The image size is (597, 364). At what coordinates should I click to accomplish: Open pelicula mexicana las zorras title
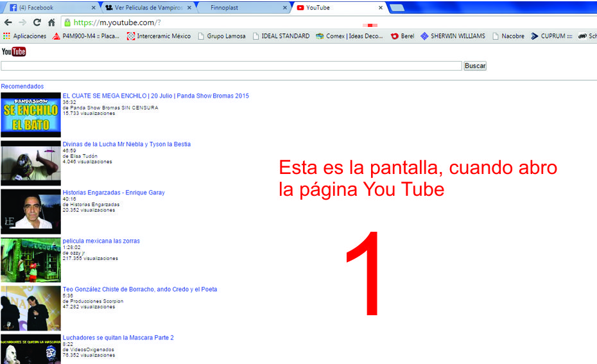tap(101, 241)
